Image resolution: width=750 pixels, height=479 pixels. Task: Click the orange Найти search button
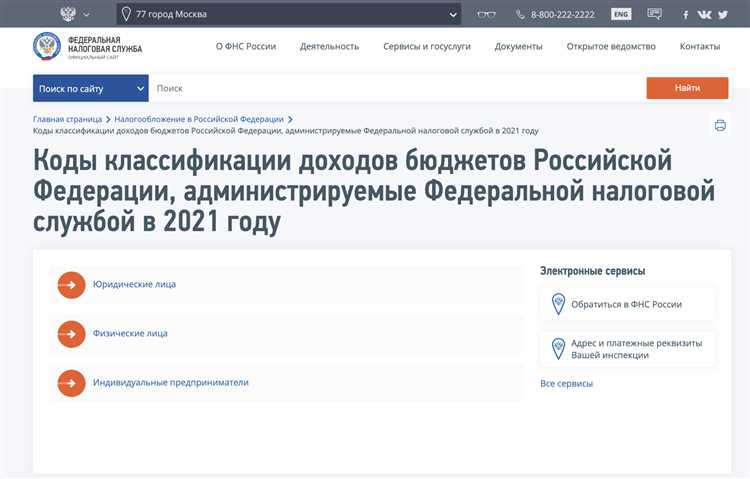(687, 88)
